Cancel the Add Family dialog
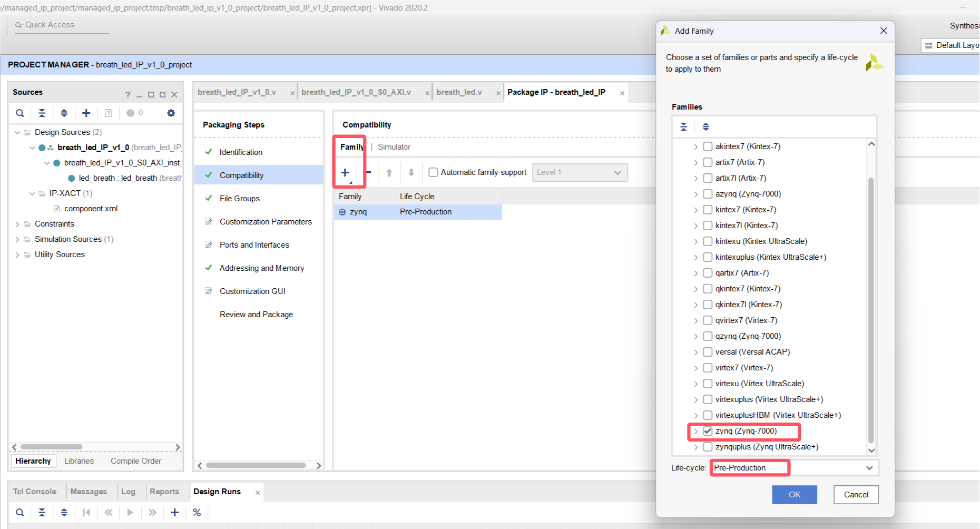Viewport: 980px width, 529px height. [x=856, y=495]
